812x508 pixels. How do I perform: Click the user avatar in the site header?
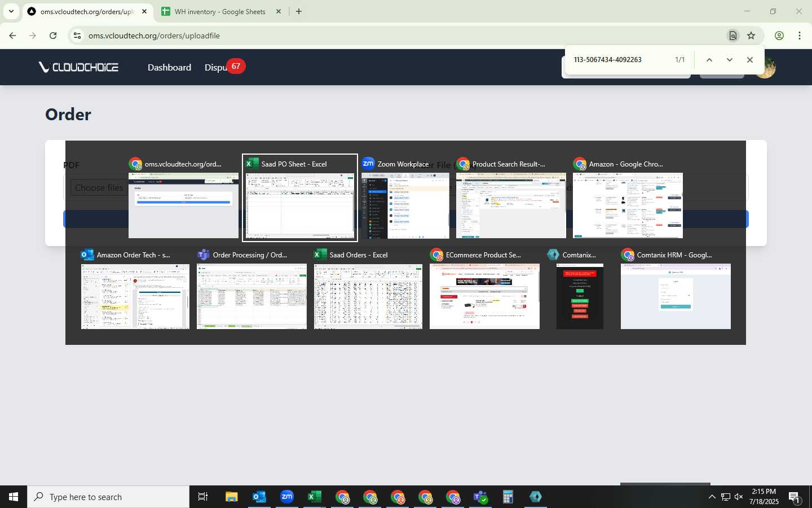coord(767,68)
